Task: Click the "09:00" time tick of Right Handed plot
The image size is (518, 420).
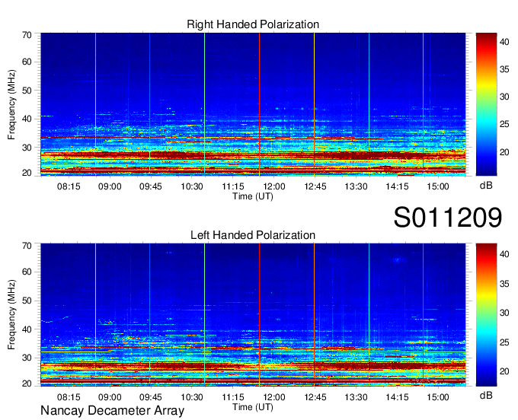Action: click(110, 186)
